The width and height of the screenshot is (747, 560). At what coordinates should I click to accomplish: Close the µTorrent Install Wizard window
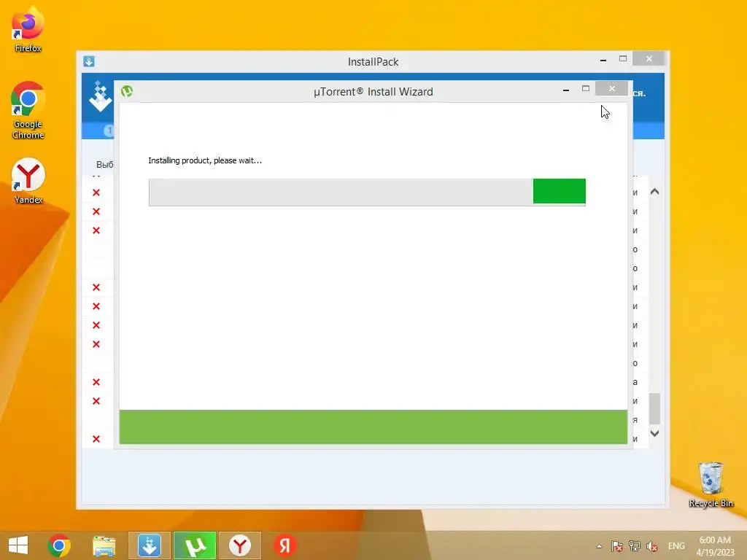(612, 88)
